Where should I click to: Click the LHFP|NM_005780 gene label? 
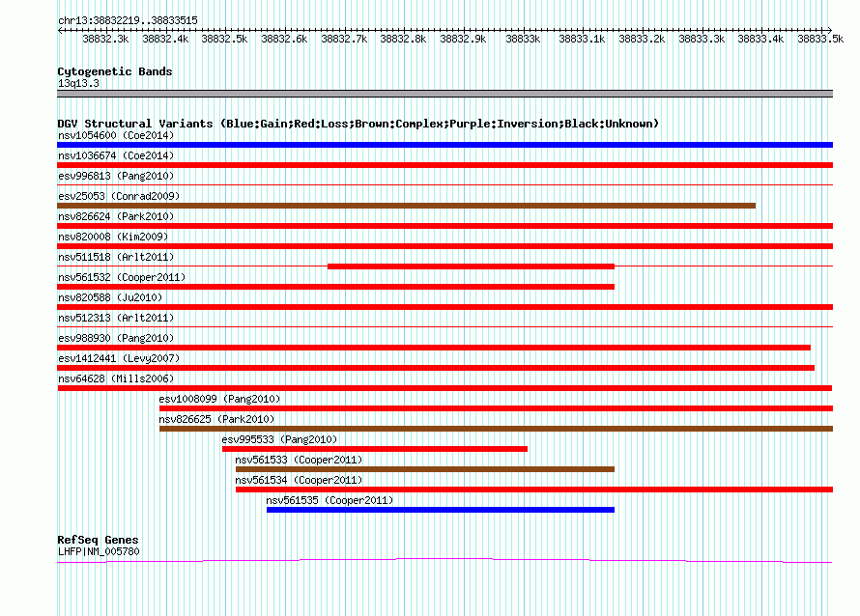coord(99,552)
